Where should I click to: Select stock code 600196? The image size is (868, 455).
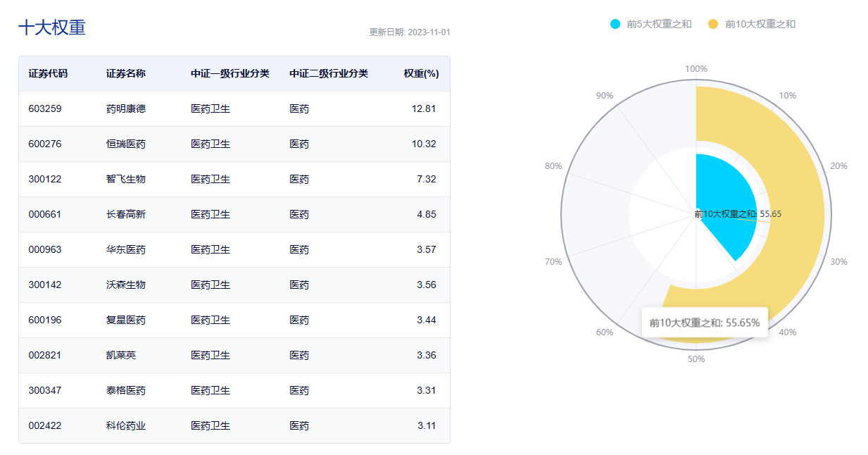45,320
